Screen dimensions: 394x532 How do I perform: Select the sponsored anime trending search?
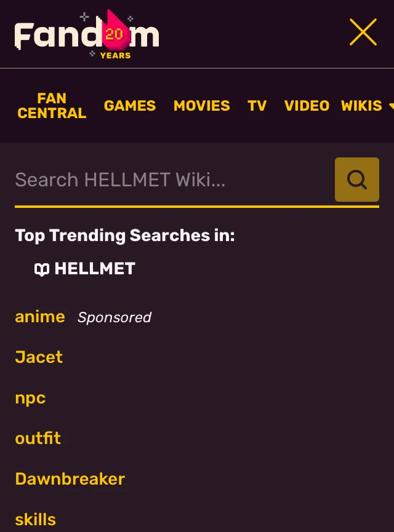point(40,317)
